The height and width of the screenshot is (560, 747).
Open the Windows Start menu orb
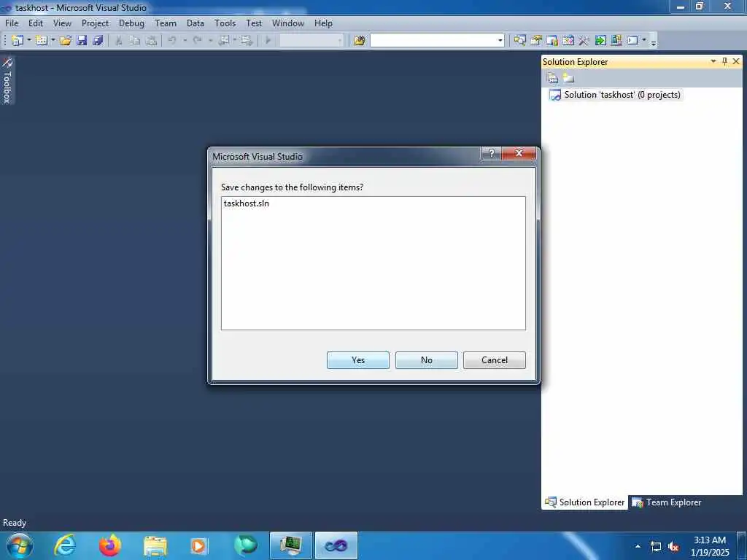click(x=20, y=545)
